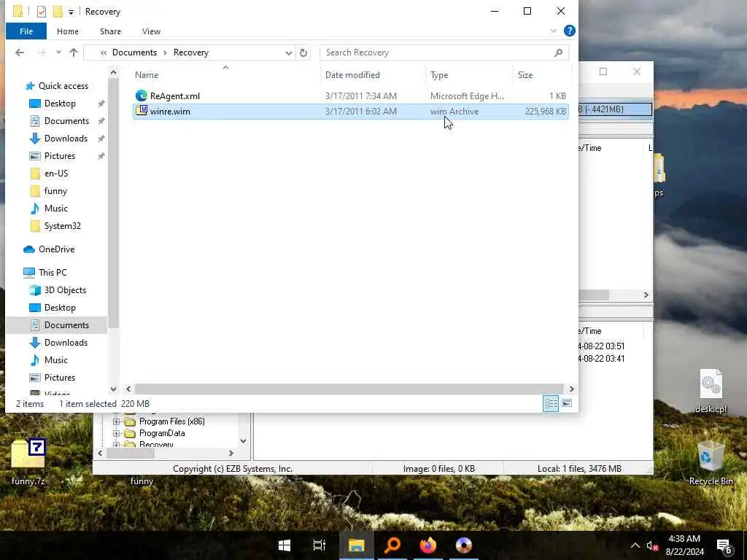The image size is (747, 560).
Task: Open the Share ribbon tab
Action: point(110,31)
